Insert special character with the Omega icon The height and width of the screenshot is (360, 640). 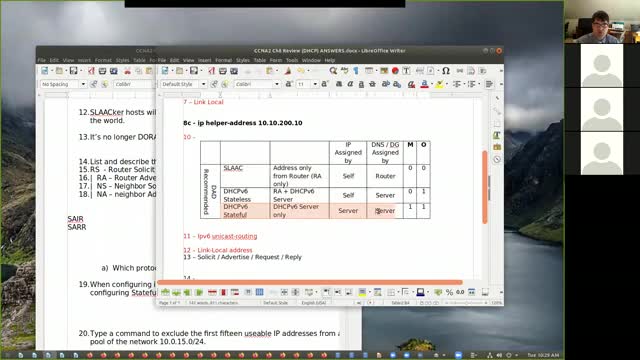coord(446,71)
